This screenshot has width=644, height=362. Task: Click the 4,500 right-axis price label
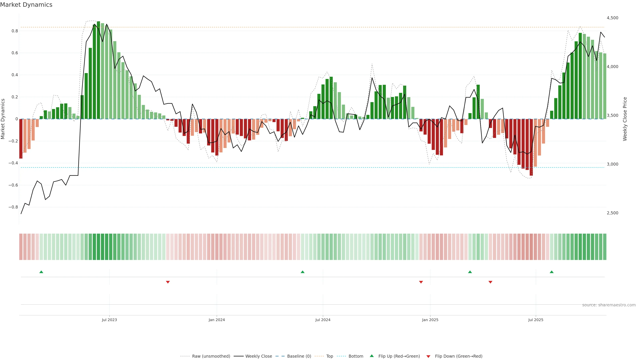tap(612, 18)
